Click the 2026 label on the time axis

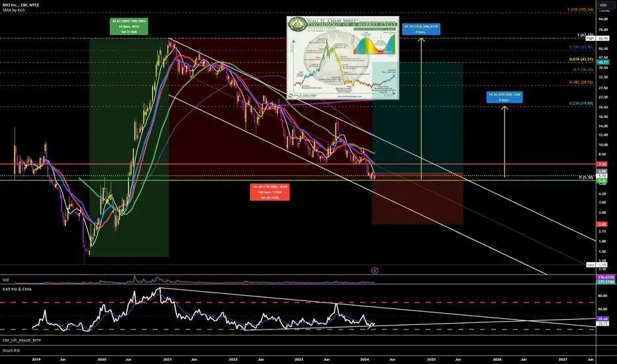coord(497,359)
